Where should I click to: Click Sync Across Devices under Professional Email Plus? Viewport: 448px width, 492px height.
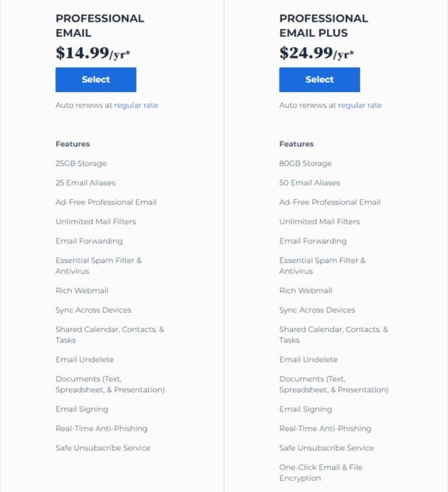(317, 310)
